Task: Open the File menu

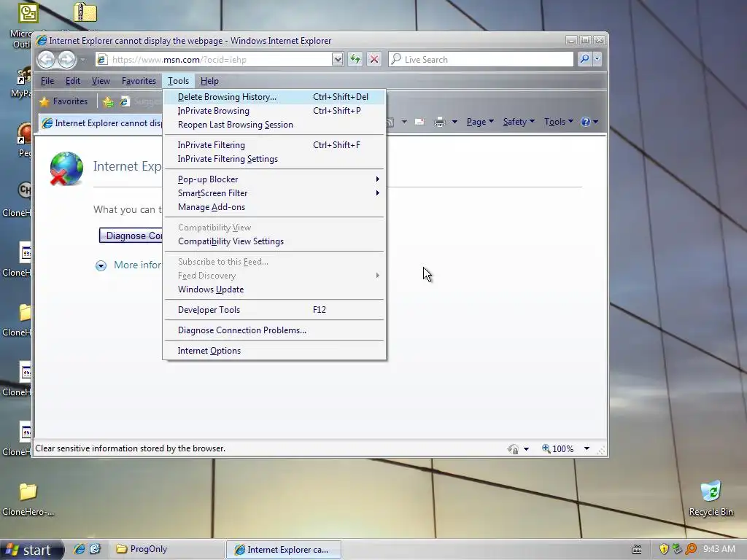Action: (47, 81)
